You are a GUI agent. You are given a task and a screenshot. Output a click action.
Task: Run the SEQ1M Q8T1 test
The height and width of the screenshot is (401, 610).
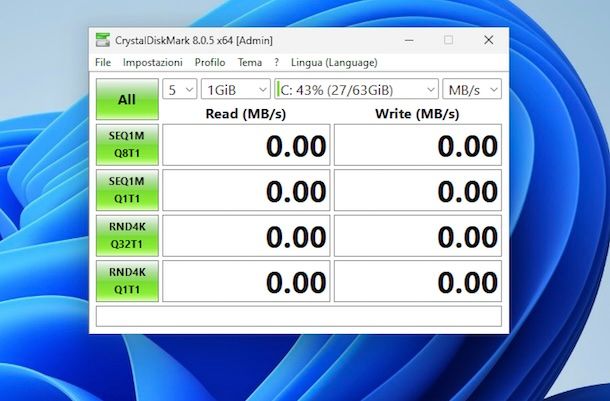[x=127, y=145]
